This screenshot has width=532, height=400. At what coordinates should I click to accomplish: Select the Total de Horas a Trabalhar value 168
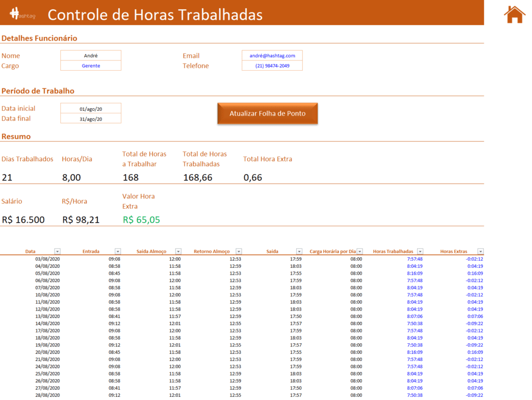click(x=130, y=177)
